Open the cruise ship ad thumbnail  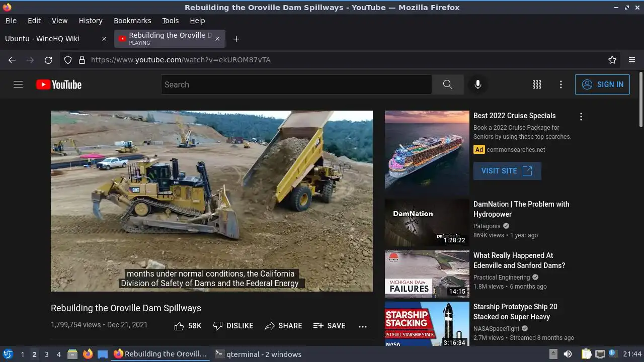pyautogui.click(x=427, y=153)
